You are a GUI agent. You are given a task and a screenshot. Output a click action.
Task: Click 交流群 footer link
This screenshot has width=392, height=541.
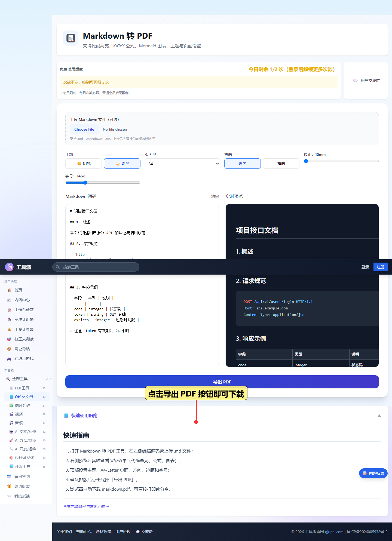145,532
